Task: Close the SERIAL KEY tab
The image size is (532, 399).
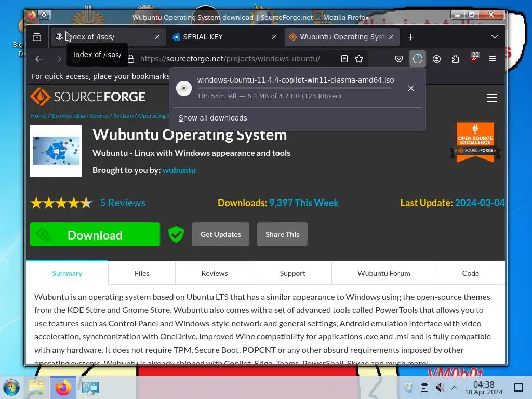Action: point(274,37)
